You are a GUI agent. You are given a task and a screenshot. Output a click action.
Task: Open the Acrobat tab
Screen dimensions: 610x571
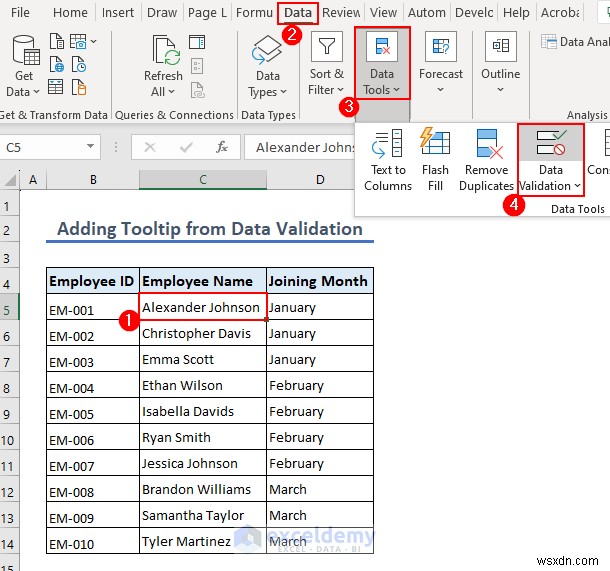coord(560,13)
